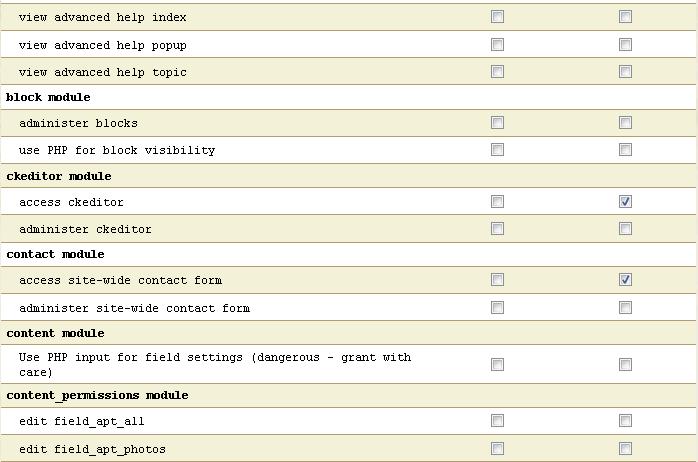Check second checkbox for use PHP for block visibility
Image resolution: width=698 pixels, height=462 pixels.
click(x=625, y=150)
